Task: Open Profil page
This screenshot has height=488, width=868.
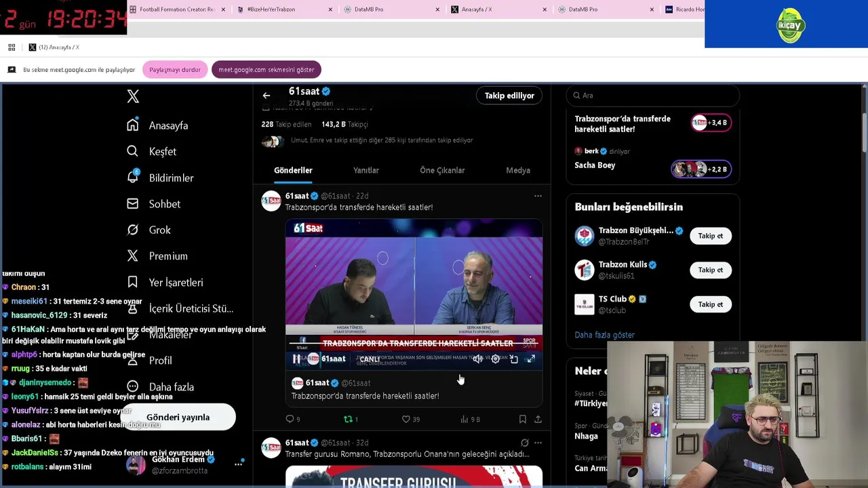Action: tap(151, 361)
